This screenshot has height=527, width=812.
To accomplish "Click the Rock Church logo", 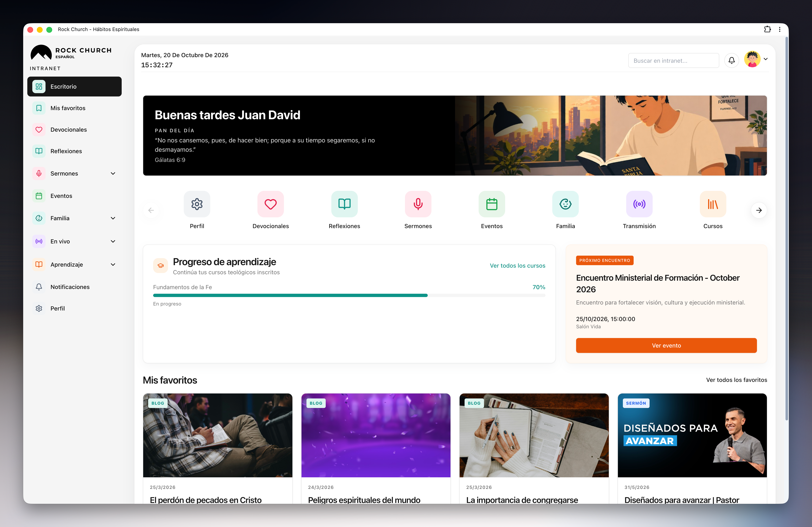I will pos(71,53).
